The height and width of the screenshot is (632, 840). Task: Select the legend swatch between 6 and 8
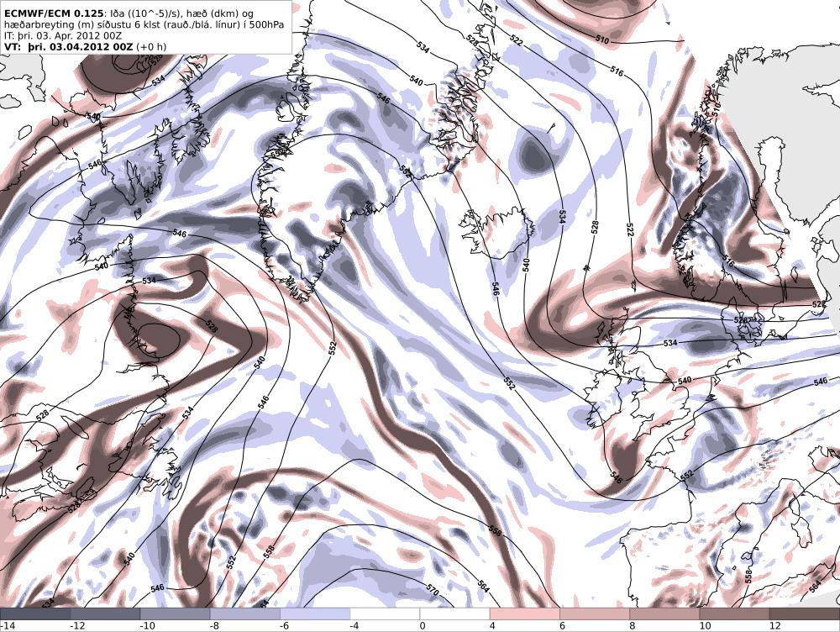595,614
